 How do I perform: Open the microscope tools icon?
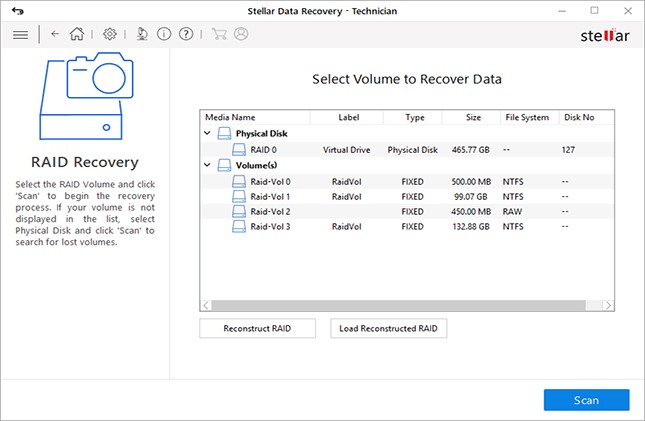[142, 34]
